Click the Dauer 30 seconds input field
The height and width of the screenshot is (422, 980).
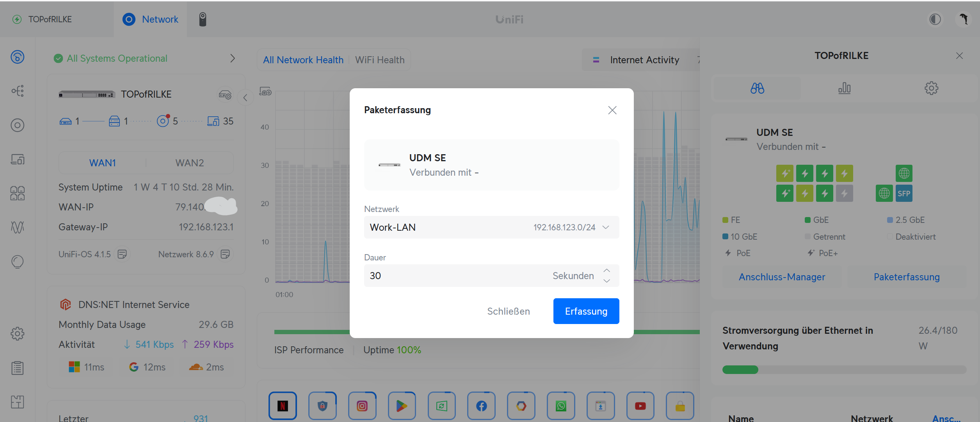491,276
